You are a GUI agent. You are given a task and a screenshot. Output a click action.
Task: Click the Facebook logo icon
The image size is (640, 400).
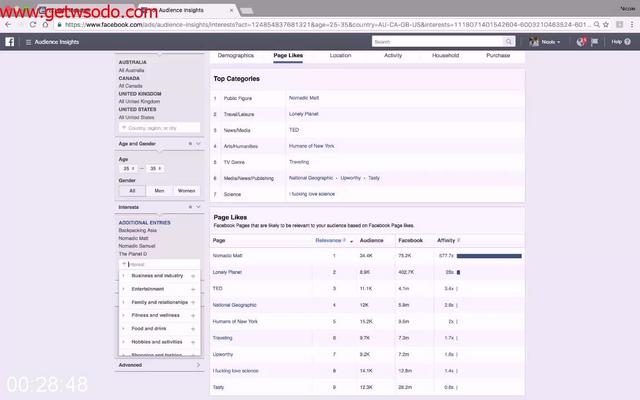tap(9, 42)
